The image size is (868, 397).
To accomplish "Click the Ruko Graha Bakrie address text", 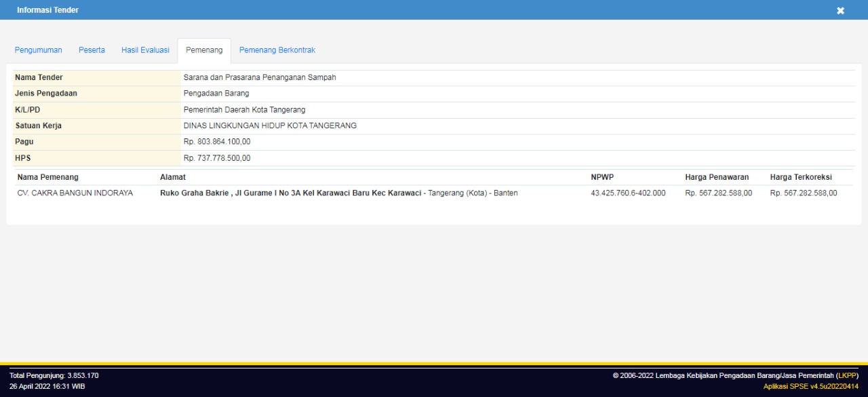I will click(290, 193).
